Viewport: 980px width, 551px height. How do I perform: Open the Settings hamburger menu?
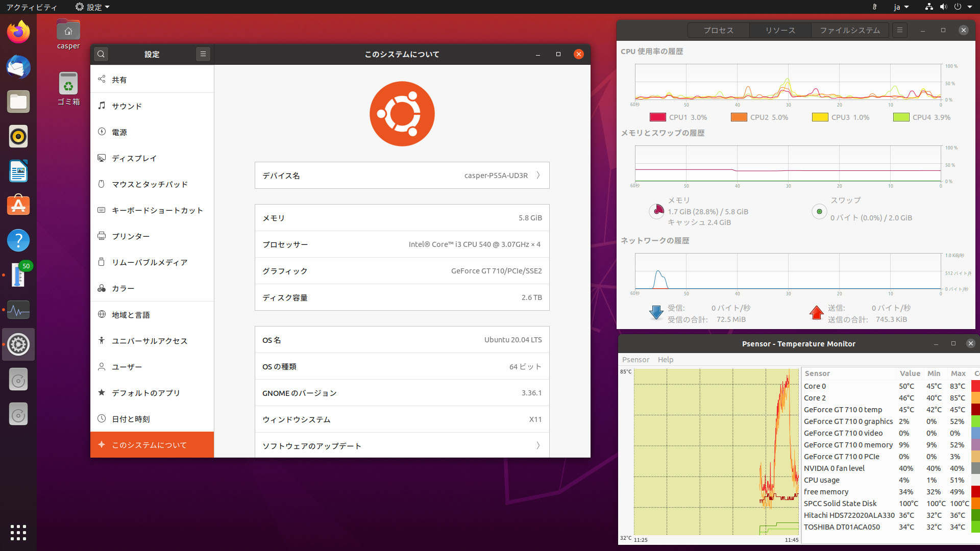[x=203, y=54]
